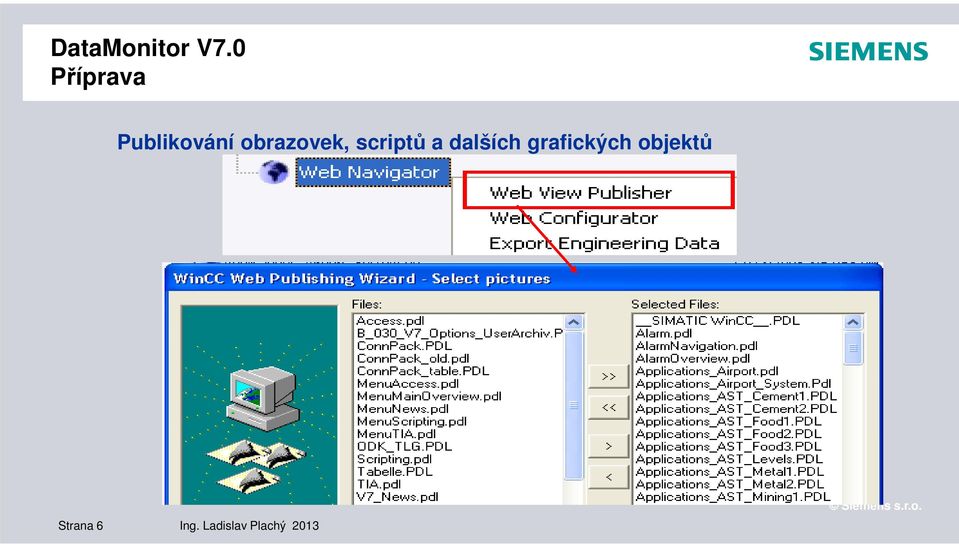Remove all files with the << button

pos(609,407)
